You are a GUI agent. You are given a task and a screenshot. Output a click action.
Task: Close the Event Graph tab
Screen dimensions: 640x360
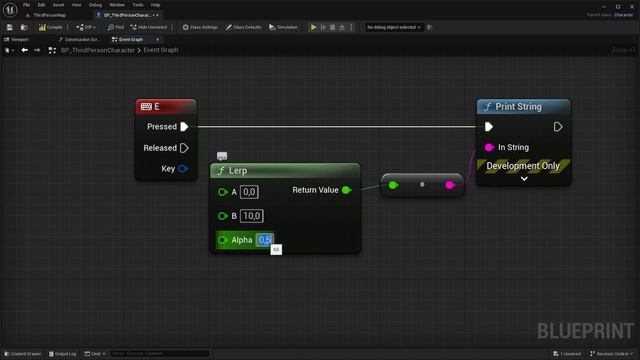click(158, 40)
